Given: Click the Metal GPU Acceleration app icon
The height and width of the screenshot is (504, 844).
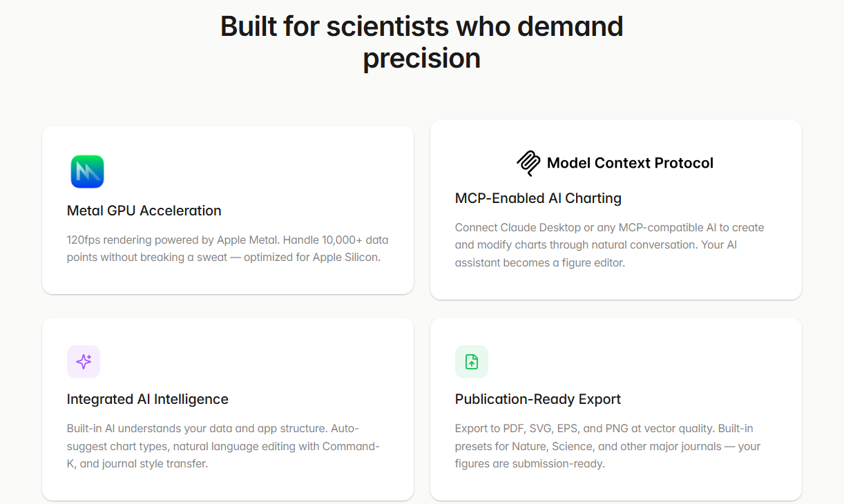Looking at the screenshot, I should (x=87, y=172).
